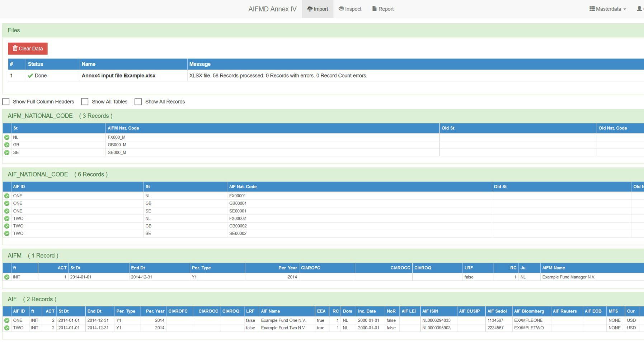
Task: Check the Show All Tables option
Action: pyautogui.click(x=84, y=102)
